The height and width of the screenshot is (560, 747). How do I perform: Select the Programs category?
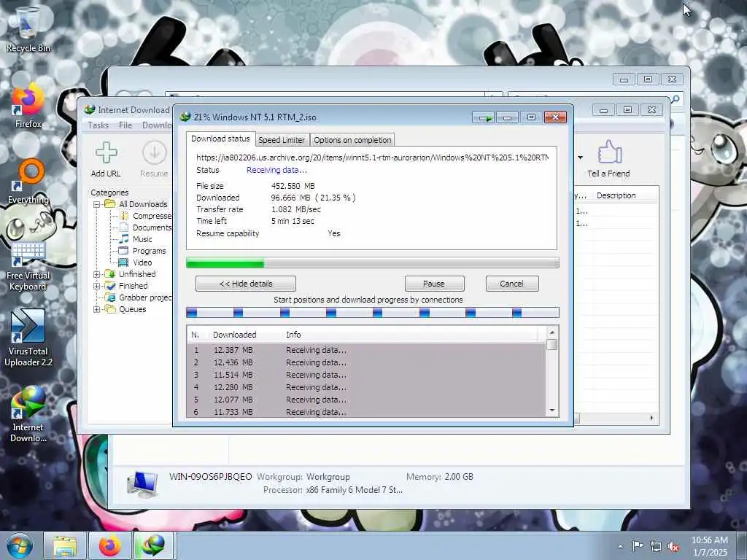coord(142,251)
